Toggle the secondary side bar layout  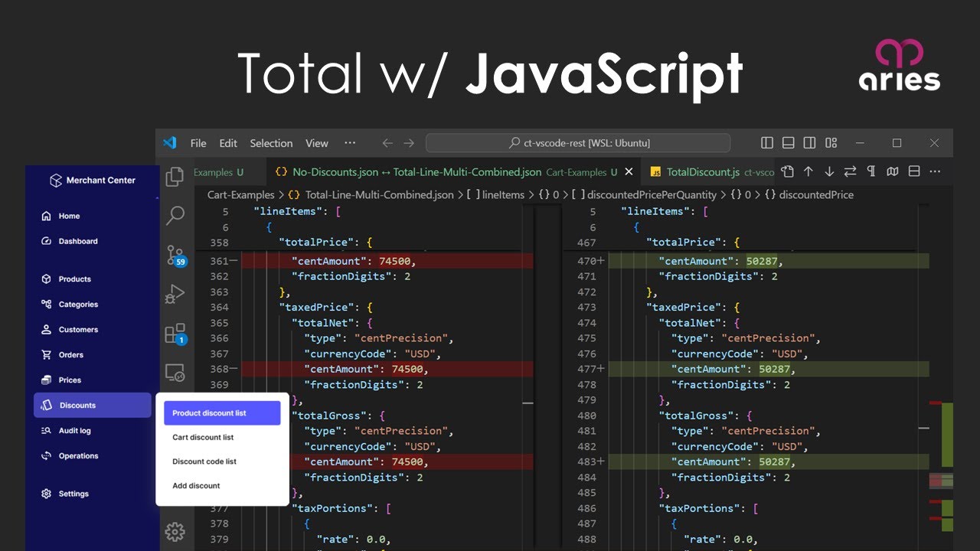coord(810,143)
